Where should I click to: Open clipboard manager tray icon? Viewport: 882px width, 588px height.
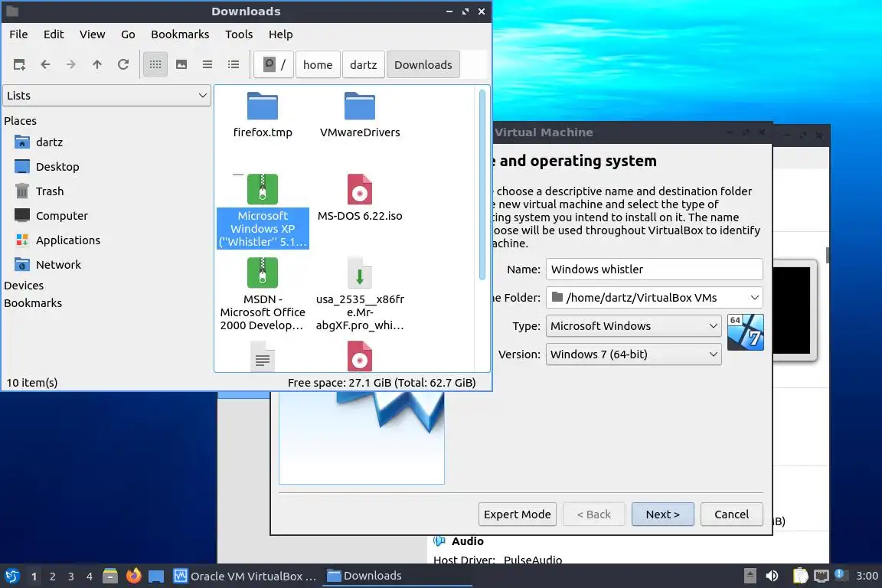800,577
